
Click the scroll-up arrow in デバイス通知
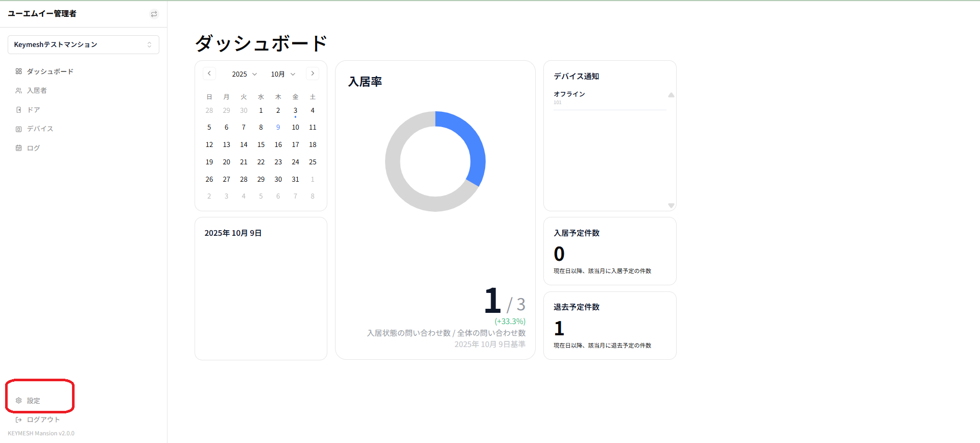(x=671, y=95)
